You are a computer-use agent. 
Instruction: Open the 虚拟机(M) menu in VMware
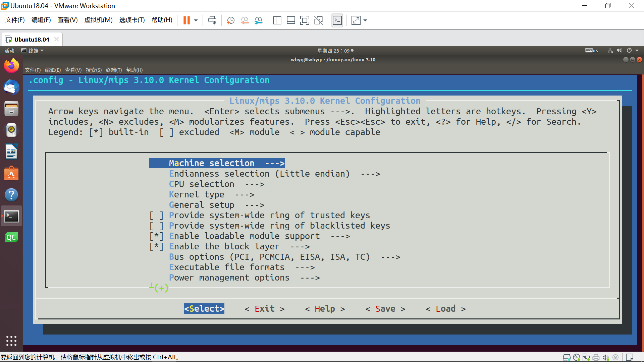pos(98,20)
